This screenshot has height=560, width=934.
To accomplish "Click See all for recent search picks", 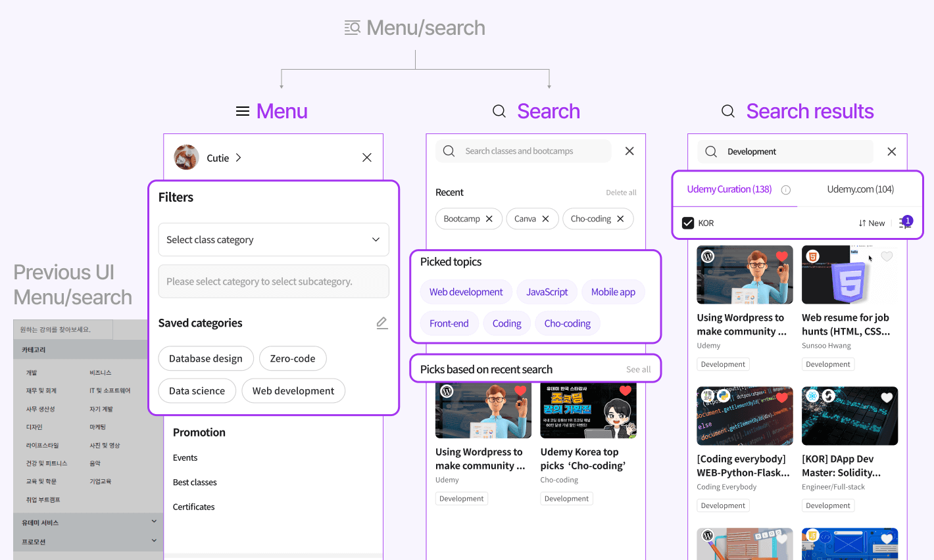I will point(638,369).
